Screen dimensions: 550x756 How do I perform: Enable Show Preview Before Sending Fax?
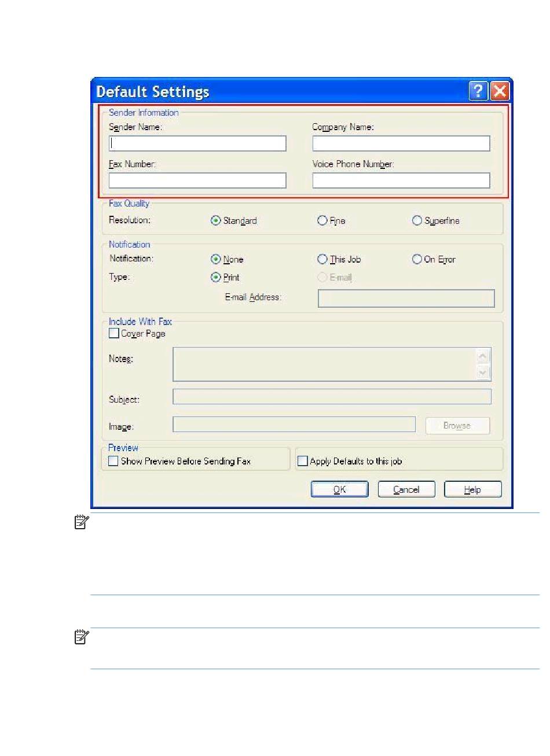[x=113, y=461]
